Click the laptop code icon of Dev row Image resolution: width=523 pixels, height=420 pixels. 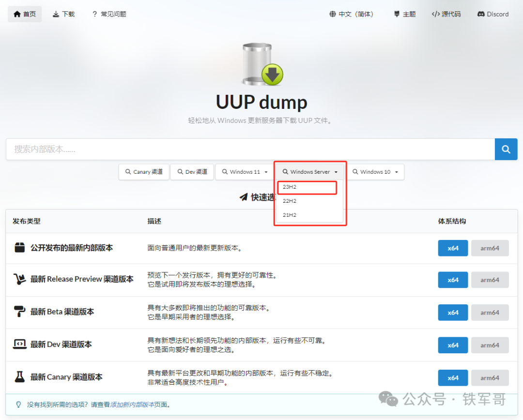point(20,344)
